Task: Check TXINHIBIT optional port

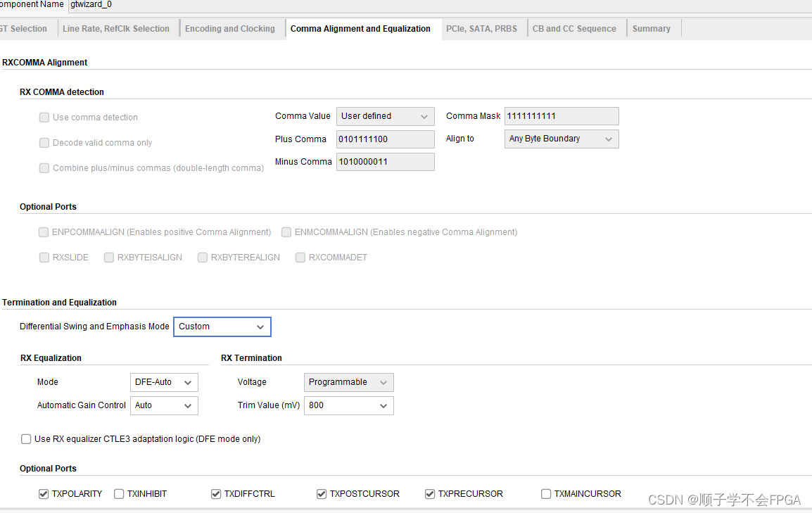Action: tap(119, 495)
